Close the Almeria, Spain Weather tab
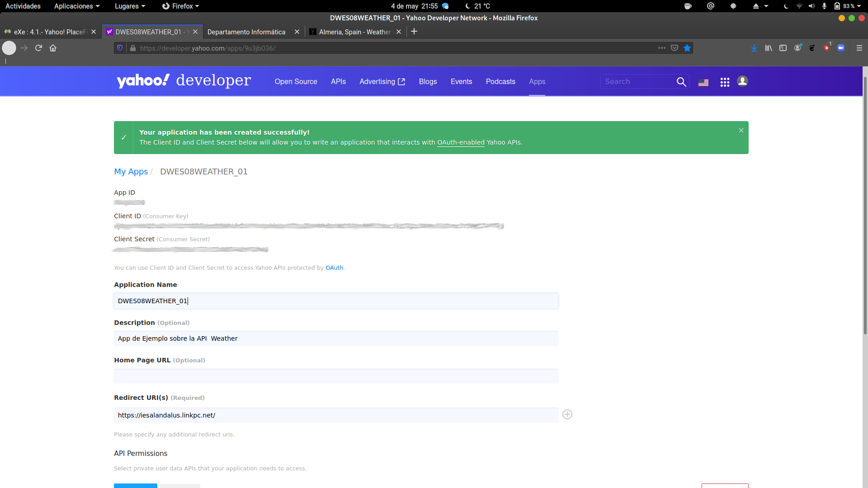This screenshot has height=488, width=868. (399, 32)
